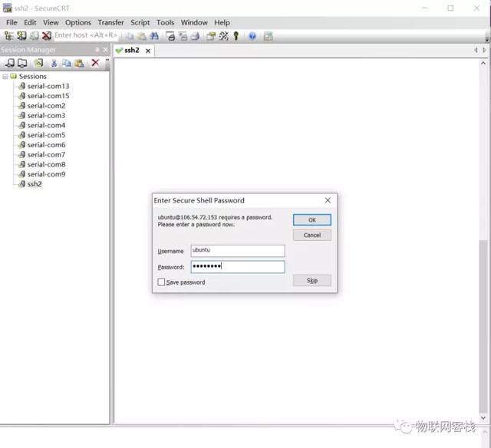The image size is (491, 448).
Task: Click the Reconnect toolbar icon
Action: click(x=34, y=36)
